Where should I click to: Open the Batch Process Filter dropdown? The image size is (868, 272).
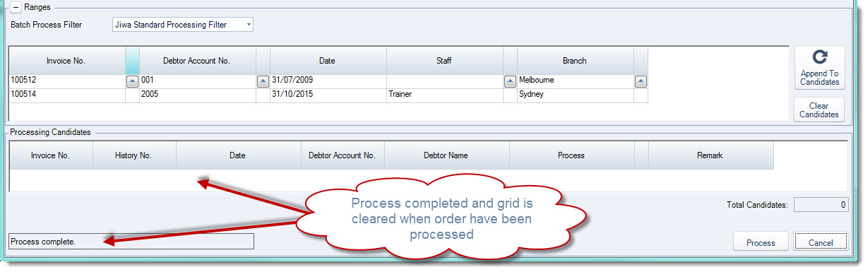(249, 25)
